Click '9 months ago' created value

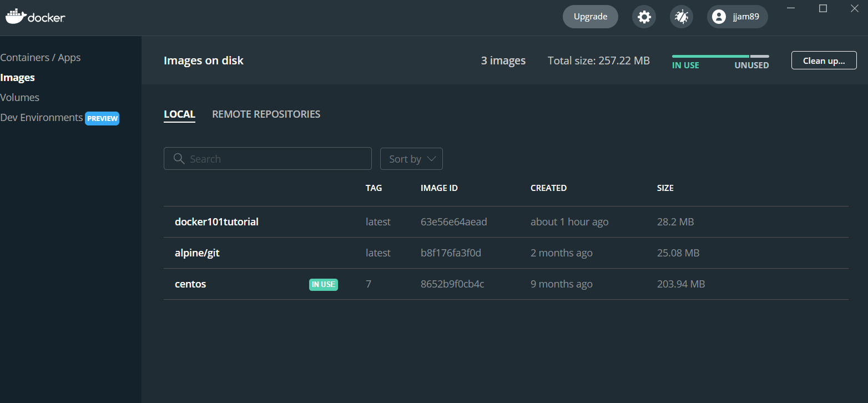[x=562, y=284]
